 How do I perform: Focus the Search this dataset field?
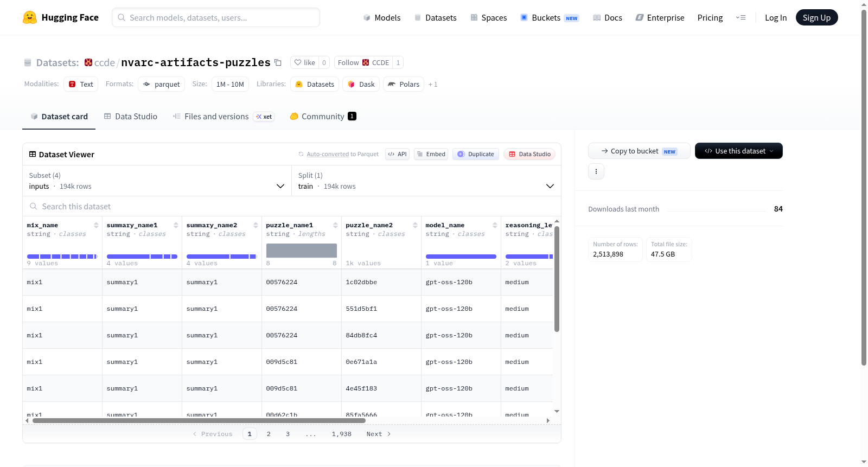point(292,207)
